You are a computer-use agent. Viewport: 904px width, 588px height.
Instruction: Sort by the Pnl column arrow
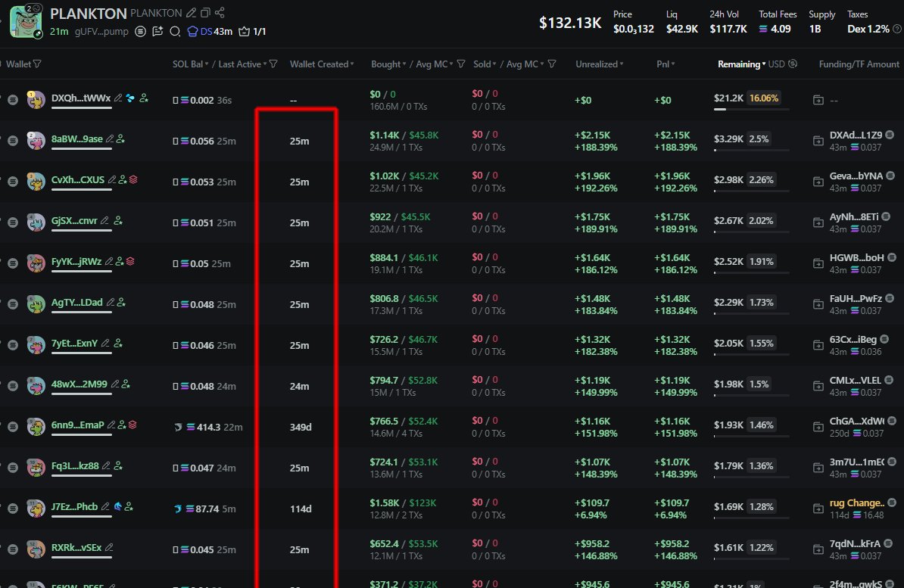(672, 64)
